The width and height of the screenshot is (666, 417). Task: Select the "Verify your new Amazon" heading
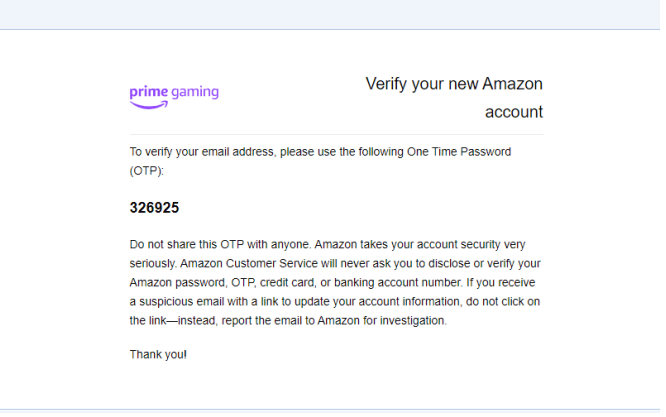(x=454, y=84)
